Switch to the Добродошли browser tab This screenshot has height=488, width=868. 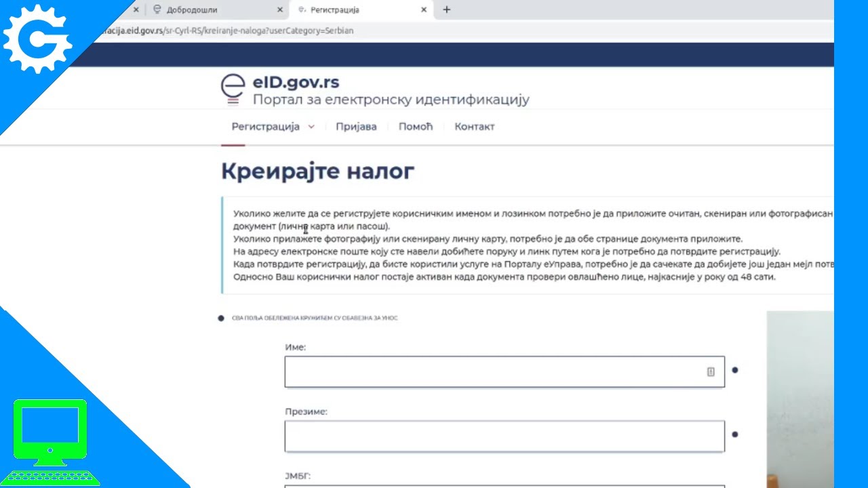tap(217, 10)
